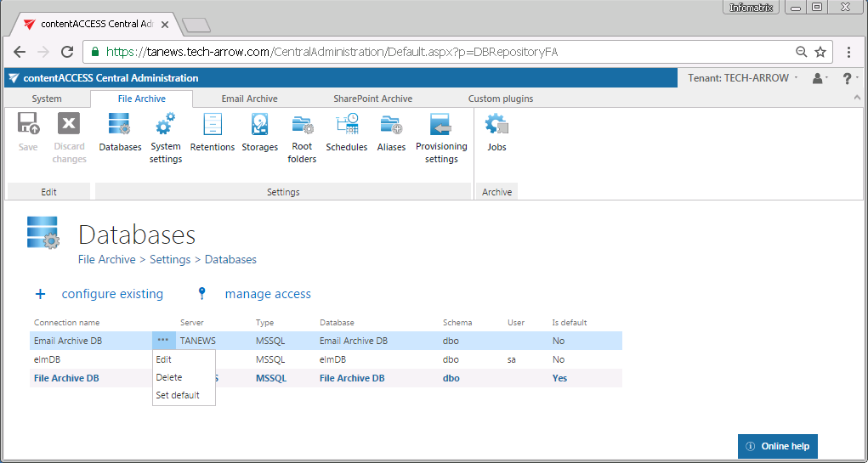The image size is (868, 463).
Task: Go back in the browser
Action: (20, 52)
